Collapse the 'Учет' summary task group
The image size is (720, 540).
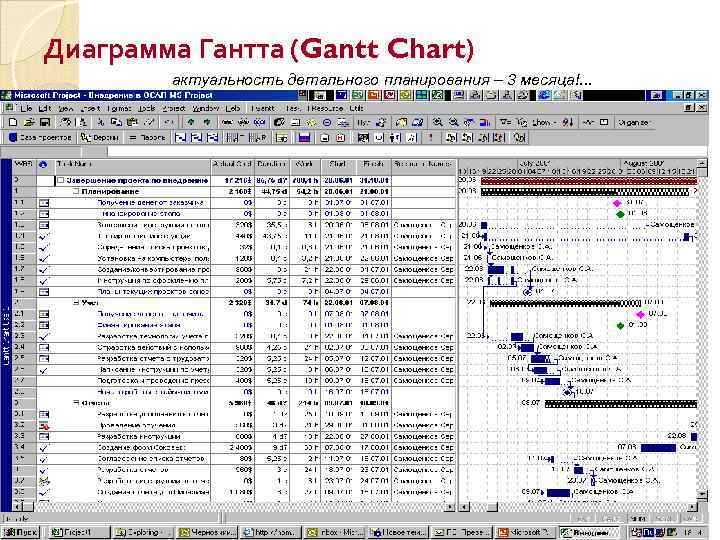76,303
